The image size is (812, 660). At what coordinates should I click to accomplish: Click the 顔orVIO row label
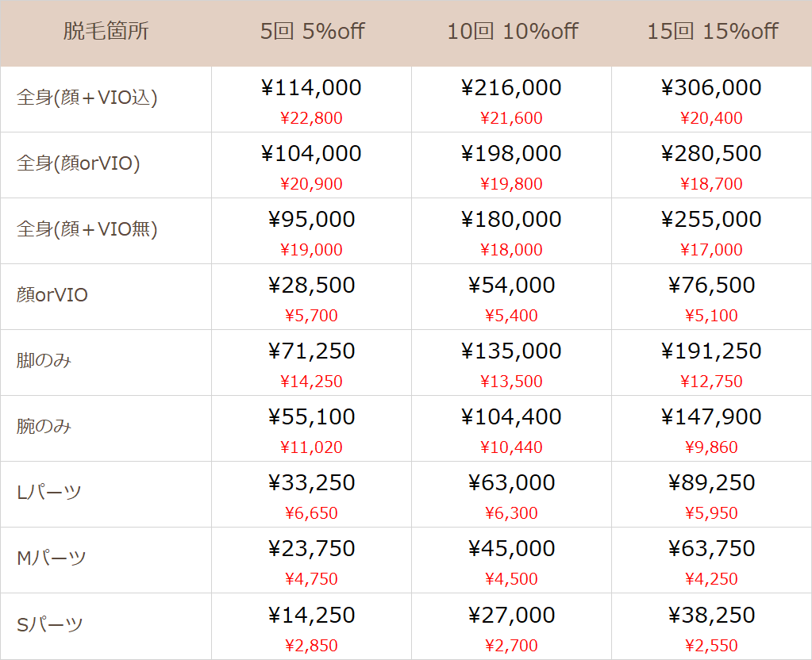click(52, 294)
